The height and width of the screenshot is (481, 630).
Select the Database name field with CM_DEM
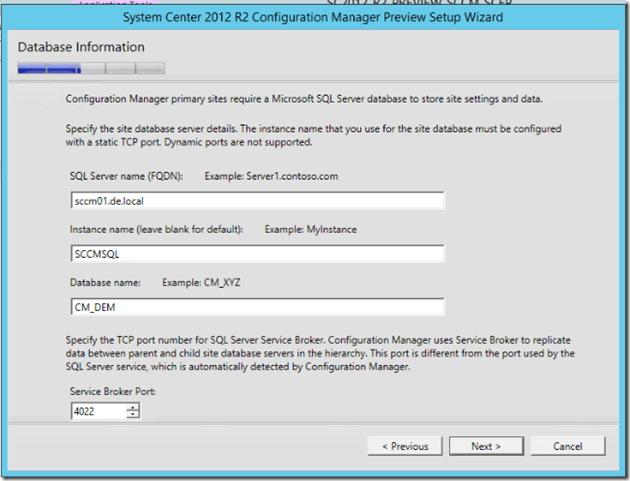pyautogui.click(x=257, y=306)
